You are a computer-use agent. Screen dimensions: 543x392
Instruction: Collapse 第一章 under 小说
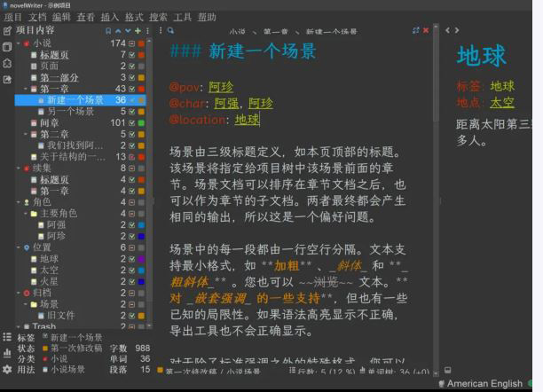[26, 89]
